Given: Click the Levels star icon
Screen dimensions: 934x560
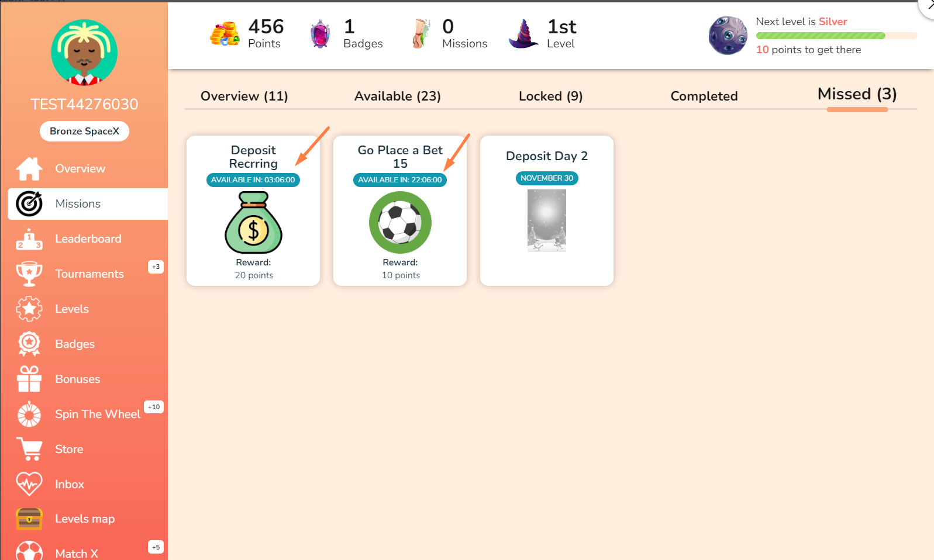Looking at the screenshot, I should [x=29, y=309].
